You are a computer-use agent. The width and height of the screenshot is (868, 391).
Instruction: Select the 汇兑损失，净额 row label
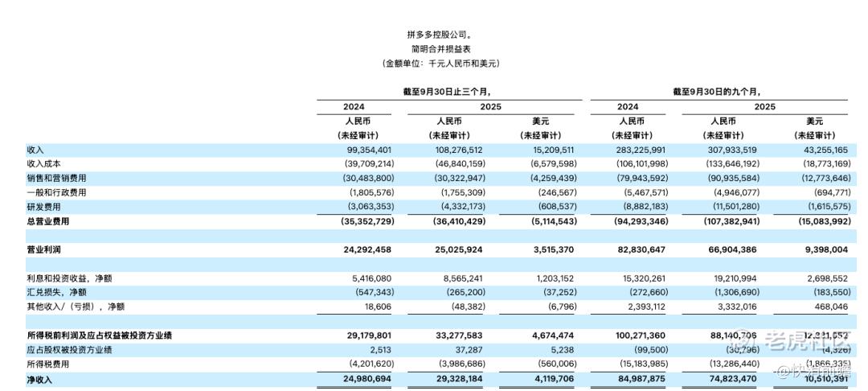click(x=56, y=292)
